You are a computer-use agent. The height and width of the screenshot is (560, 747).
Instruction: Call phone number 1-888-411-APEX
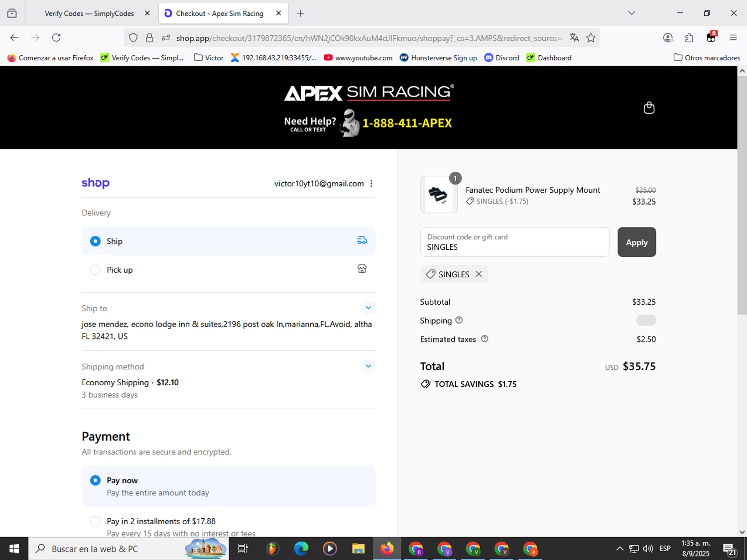pos(407,123)
